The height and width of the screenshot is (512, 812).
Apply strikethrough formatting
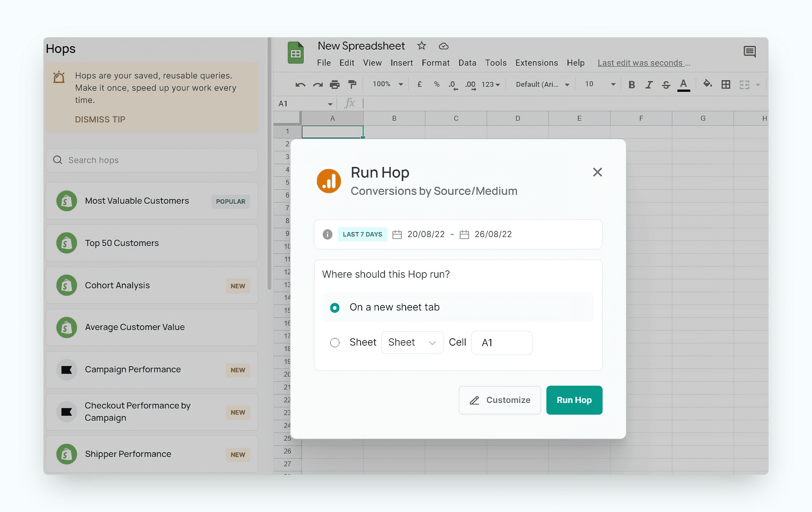[666, 84]
